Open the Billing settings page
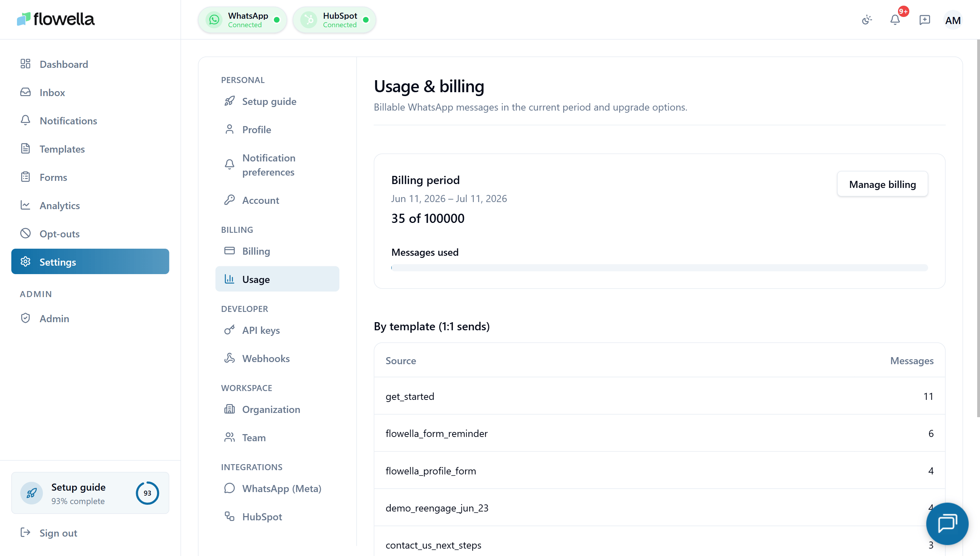The width and height of the screenshot is (980, 556). (278, 251)
